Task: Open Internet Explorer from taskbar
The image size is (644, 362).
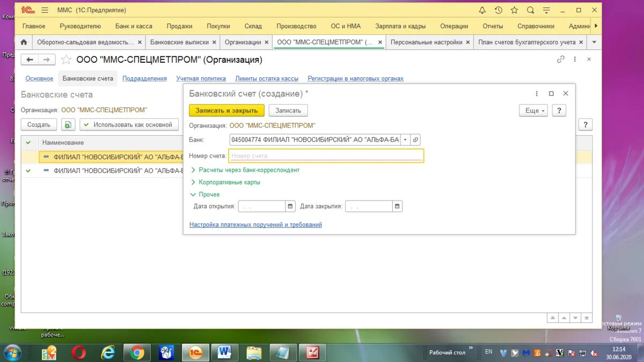Action: [x=108, y=352]
